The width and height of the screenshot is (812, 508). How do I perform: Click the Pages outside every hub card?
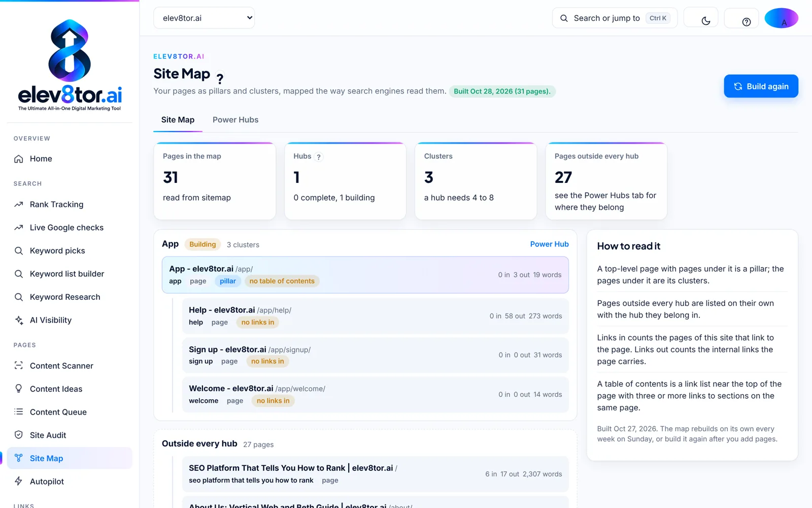(606, 181)
